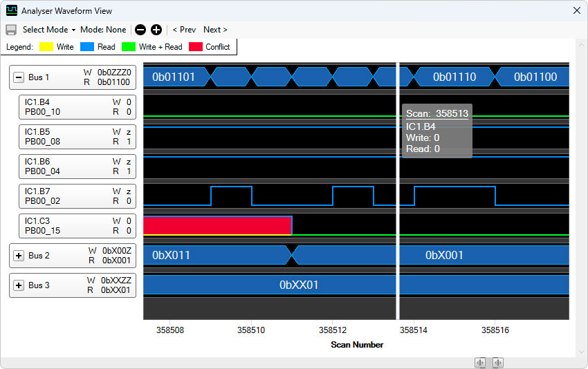Viewport: 588px width, 369px height.
Task: Collapse the Bus 1 group
Action: [x=19, y=77]
